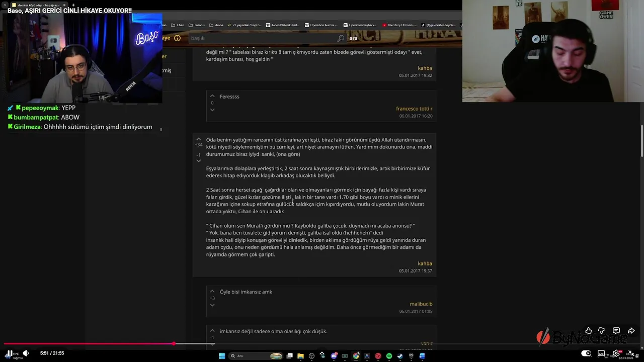This screenshot has width=644, height=362.
Task: Open the Lazarus bookmark folder
Action: (x=196, y=25)
